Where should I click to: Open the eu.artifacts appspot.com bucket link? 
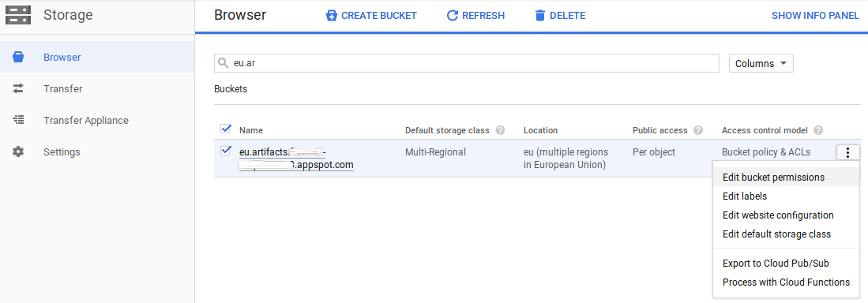click(x=296, y=158)
